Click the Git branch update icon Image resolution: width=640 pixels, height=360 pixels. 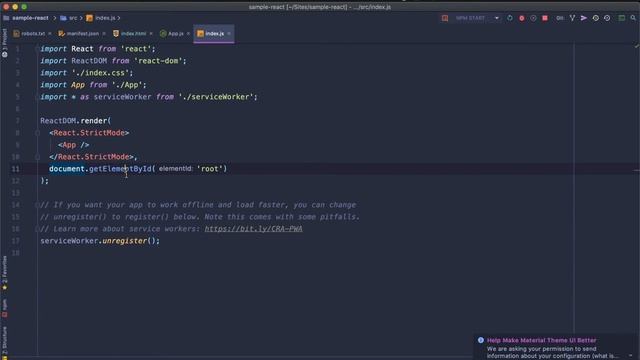point(572,18)
